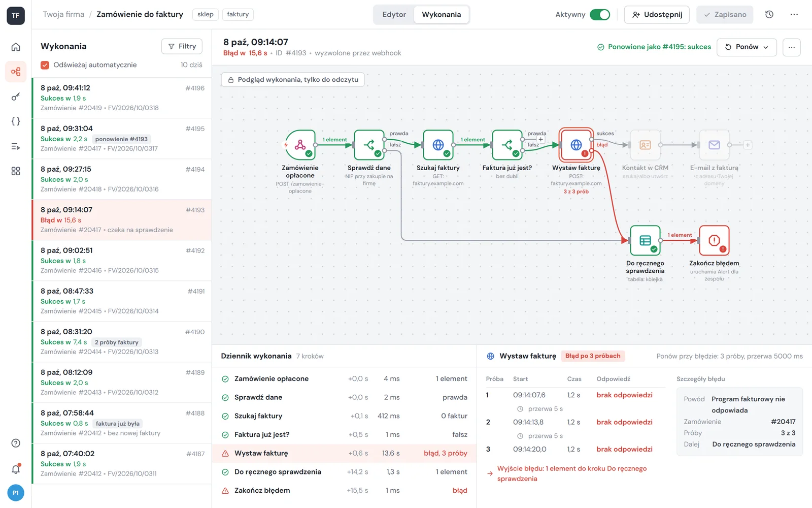Open executions list icon in the sidebar
This screenshot has height=508, width=812.
16,146
